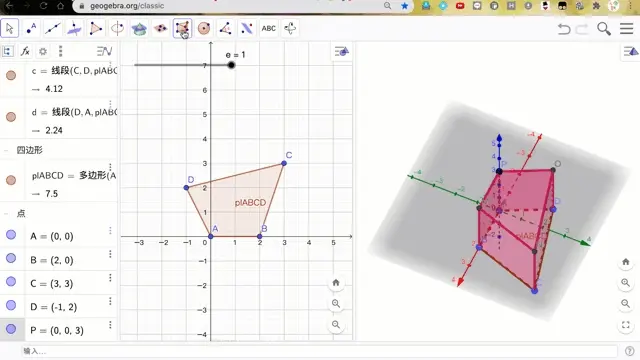Select the Point tool
The image size is (640, 360).
coord(31,28)
